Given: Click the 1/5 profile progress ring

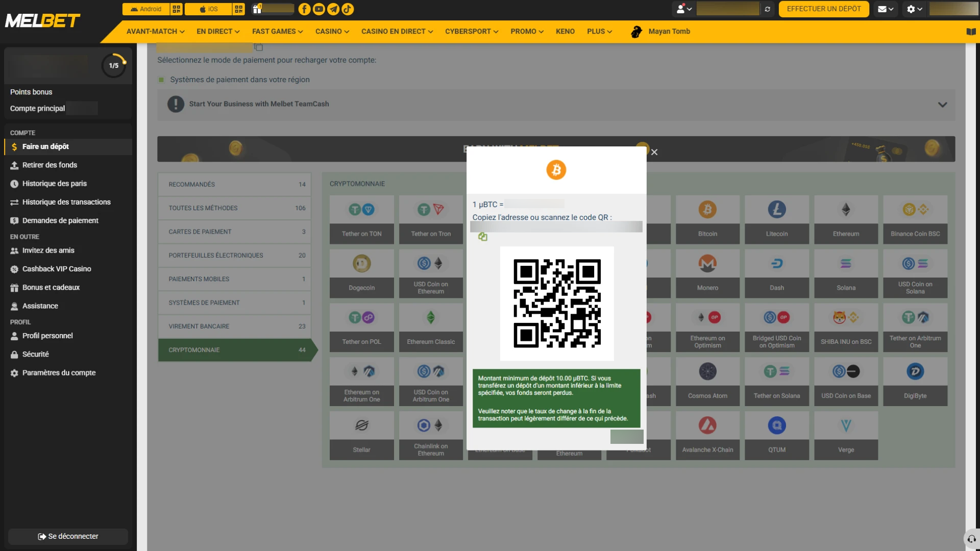Looking at the screenshot, I should pos(114,65).
